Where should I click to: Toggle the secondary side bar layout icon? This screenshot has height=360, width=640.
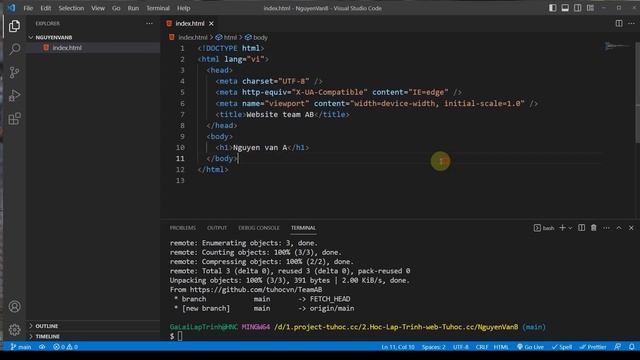tap(578, 8)
